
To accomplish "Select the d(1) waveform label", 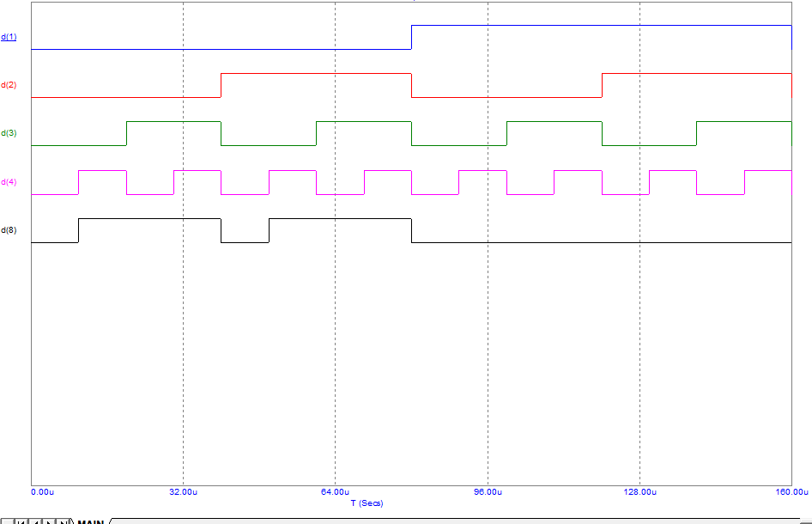I will point(9,37).
